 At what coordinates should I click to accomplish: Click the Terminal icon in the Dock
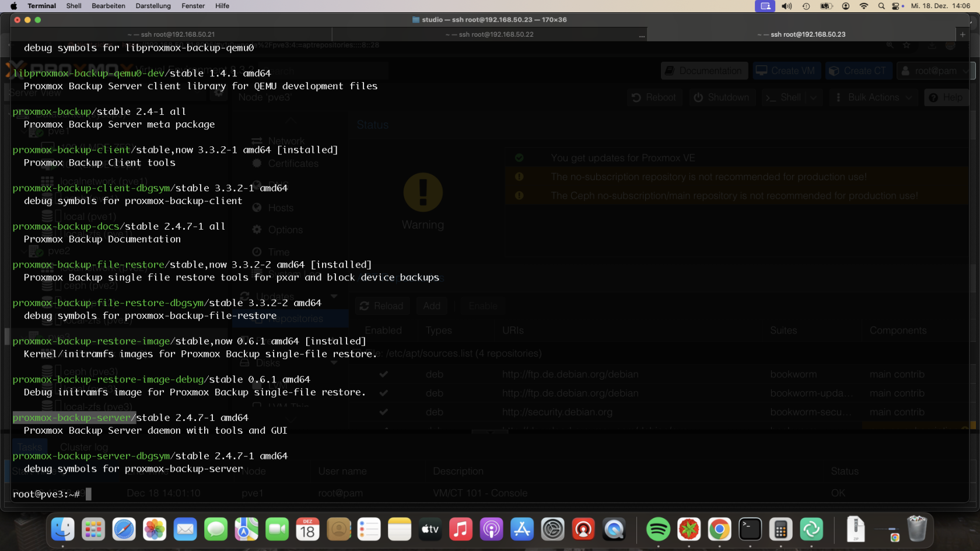[750, 529]
